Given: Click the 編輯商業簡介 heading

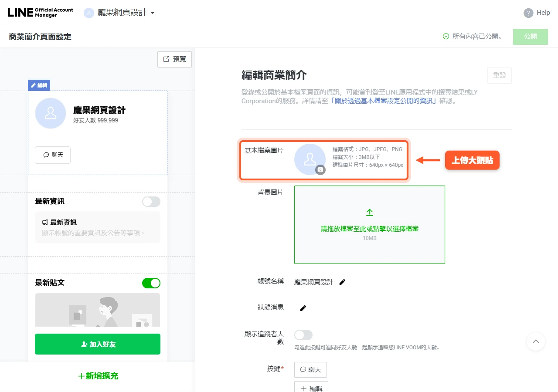Looking at the screenshot, I should pos(274,75).
